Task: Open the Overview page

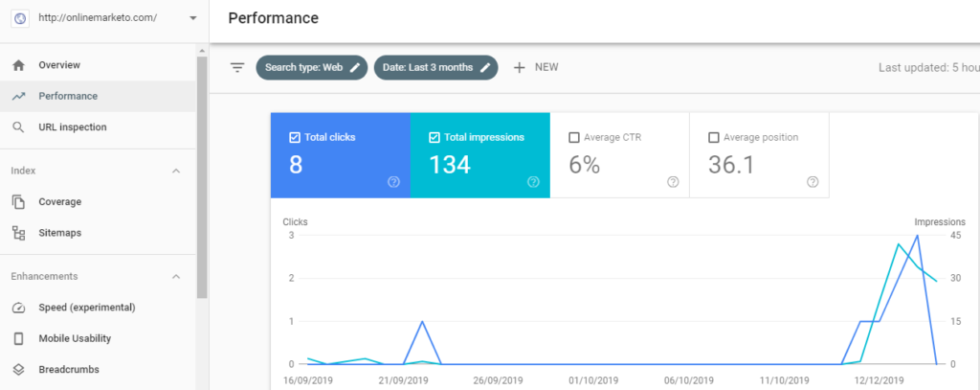Action: [x=58, y=65]
